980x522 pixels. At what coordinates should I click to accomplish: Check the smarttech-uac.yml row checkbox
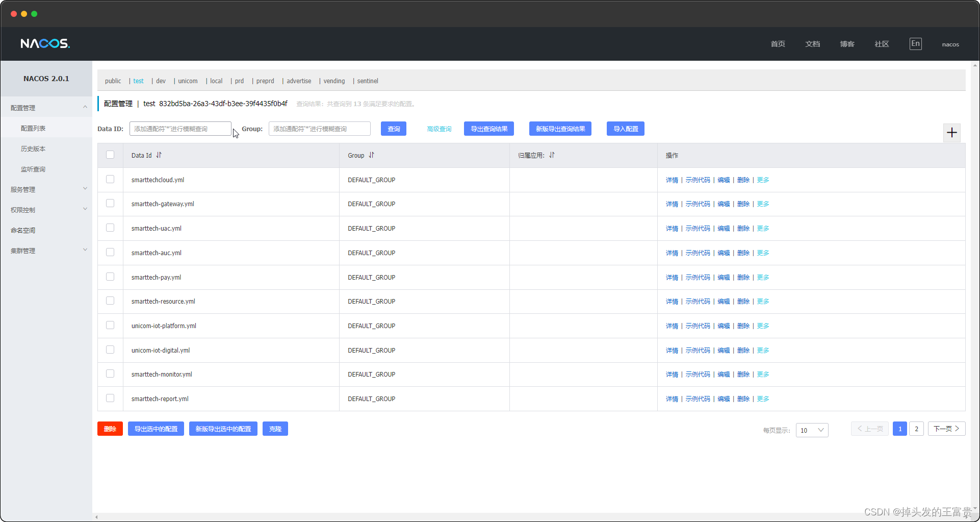coord(110,228)
